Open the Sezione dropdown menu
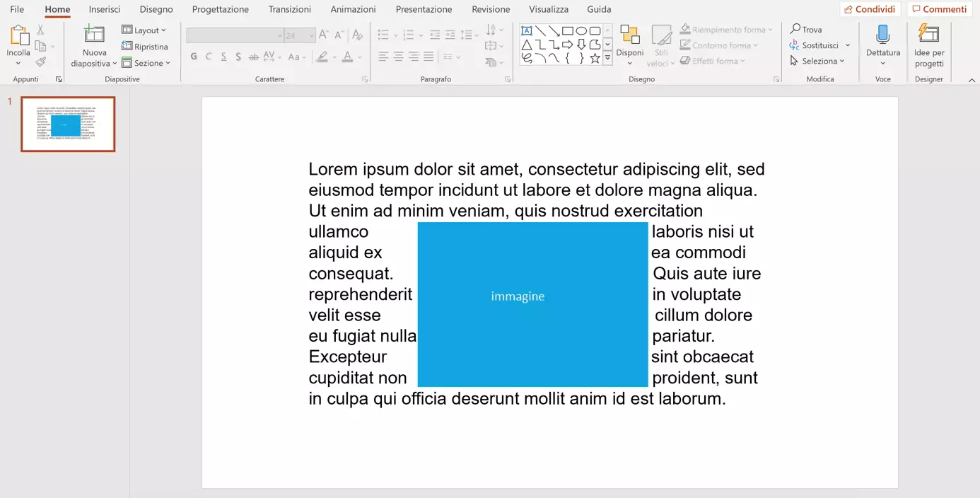 pos(146,63)
